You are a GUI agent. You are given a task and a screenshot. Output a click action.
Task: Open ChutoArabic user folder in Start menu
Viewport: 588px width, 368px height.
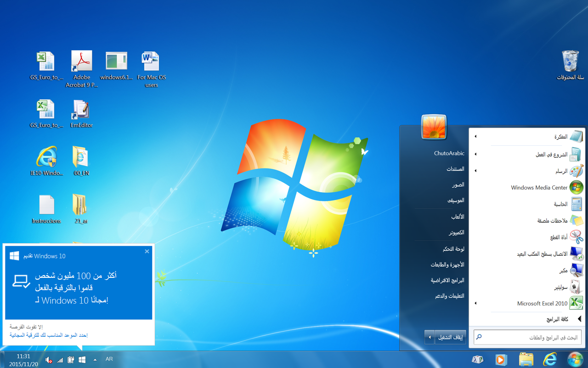(449, 154)
